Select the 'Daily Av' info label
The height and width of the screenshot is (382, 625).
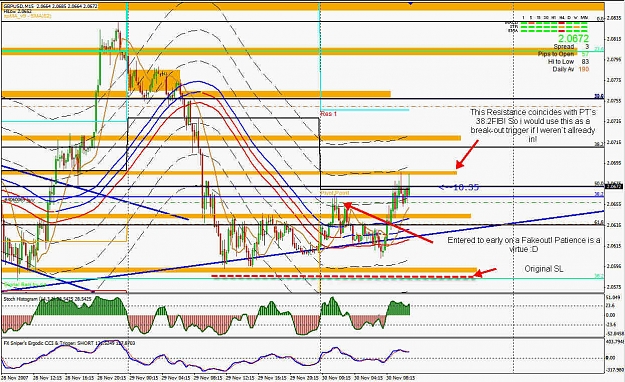pyautogui.click(x=563, y=69)
